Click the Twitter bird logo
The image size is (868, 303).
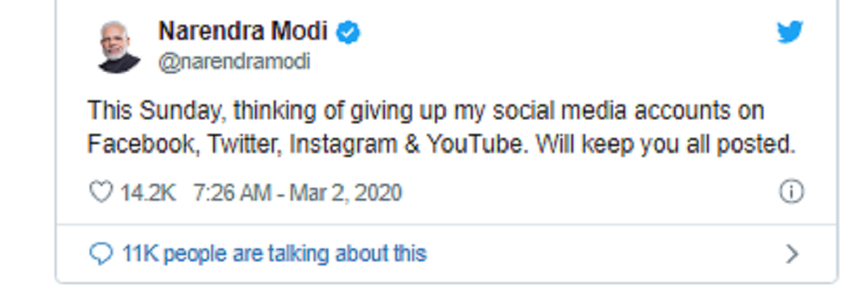click(x=790, y=33)
